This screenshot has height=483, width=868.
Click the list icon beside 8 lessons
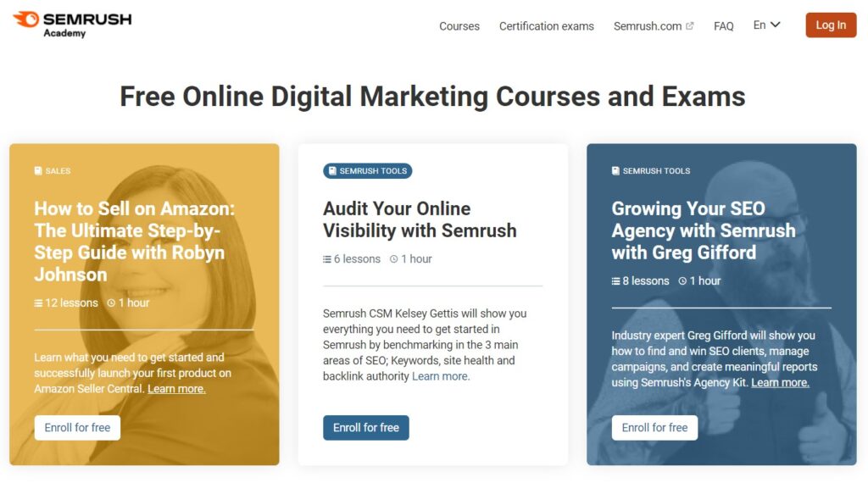click(615, 281)
